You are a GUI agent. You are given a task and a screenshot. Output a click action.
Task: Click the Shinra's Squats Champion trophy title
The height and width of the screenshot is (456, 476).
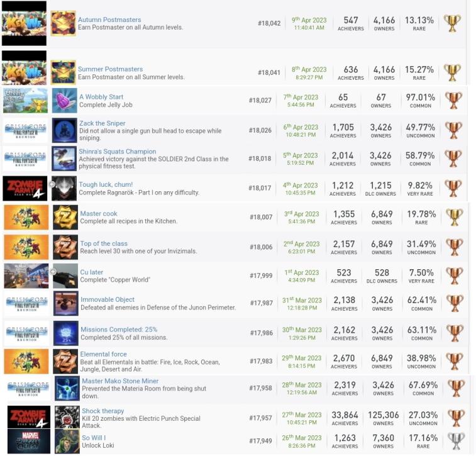[x=118, y=152]
